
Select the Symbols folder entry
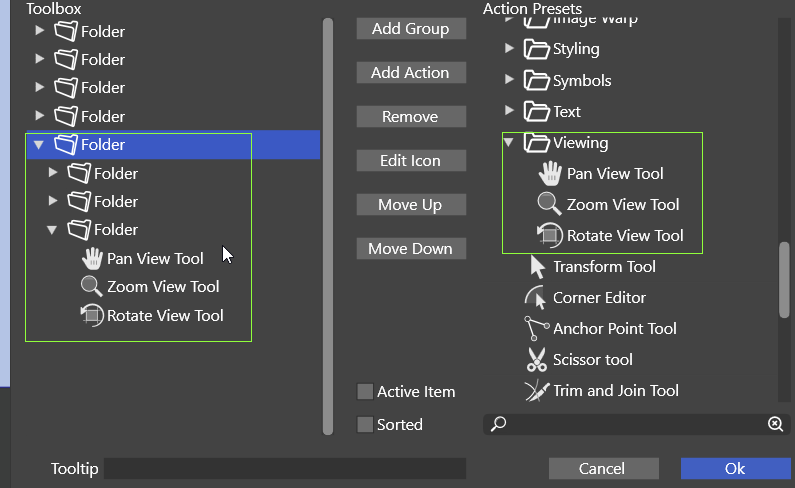click(x=581, y=81)
